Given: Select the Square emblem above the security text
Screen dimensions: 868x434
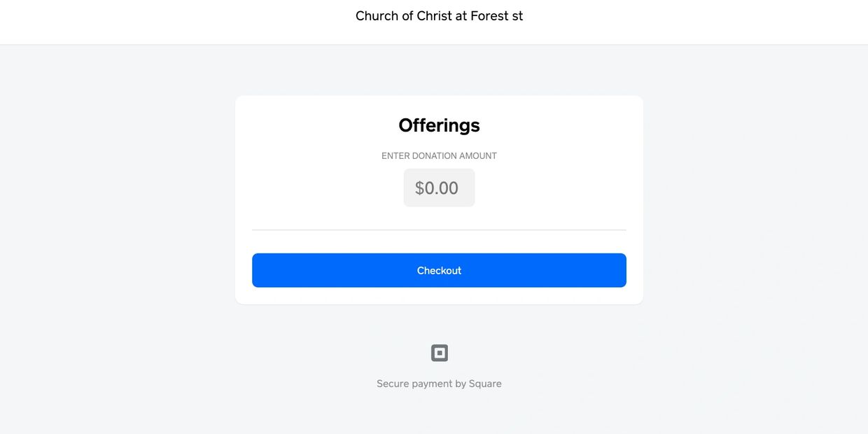Looking at the screenshot, I should coord(439,352).
